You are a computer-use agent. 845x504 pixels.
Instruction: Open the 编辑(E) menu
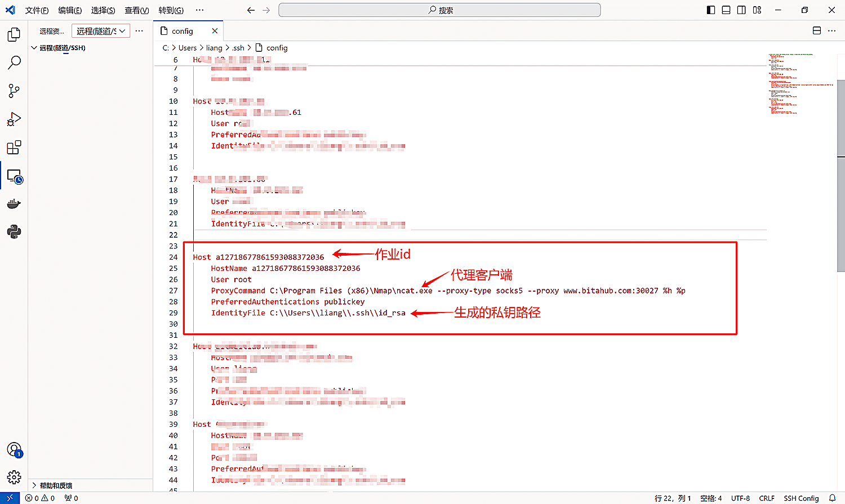[x=70, y=10]
